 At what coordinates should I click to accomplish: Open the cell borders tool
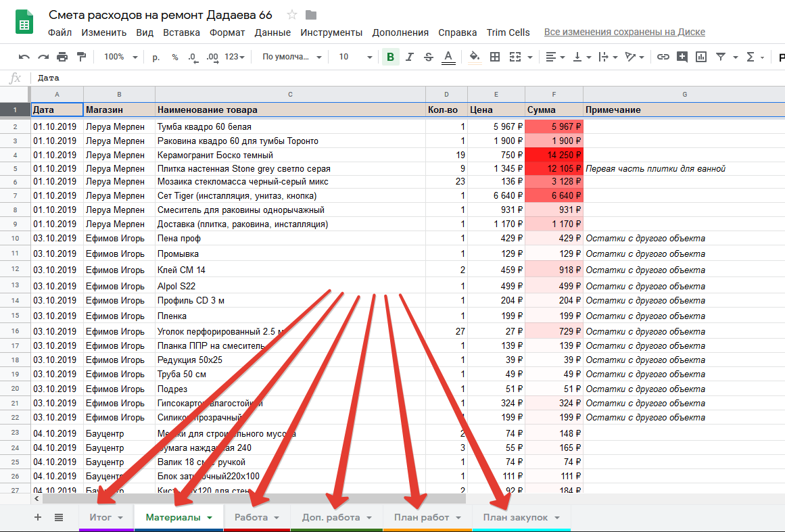pyautogui.click(x=495, y=57)
